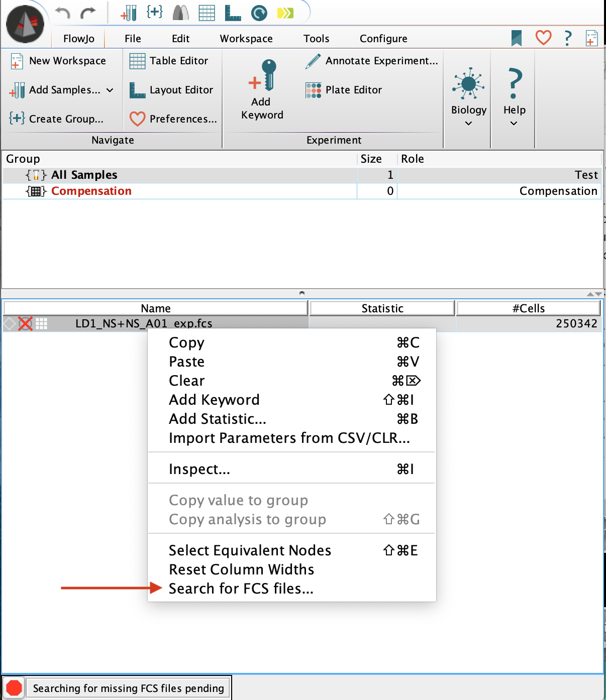Viewport: 606px width, 700px height.
Task: Click the Plate Editor colored dots icon
Action: 314,90
